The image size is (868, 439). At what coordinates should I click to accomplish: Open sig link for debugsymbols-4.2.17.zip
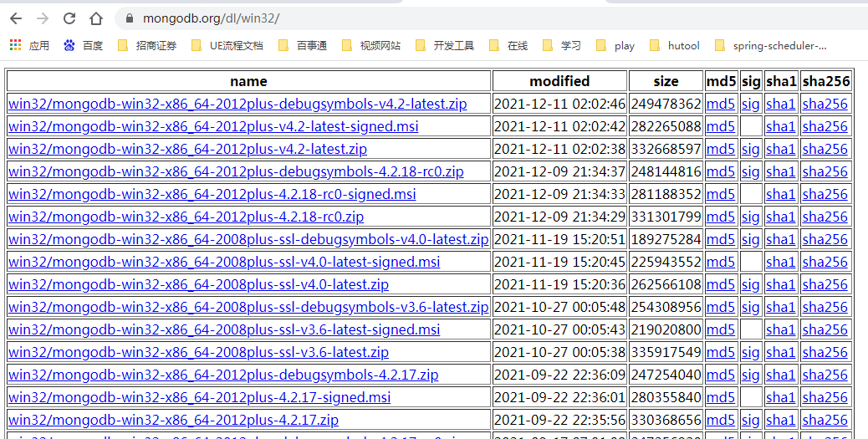pyautogui.click(x=751, y=375)
